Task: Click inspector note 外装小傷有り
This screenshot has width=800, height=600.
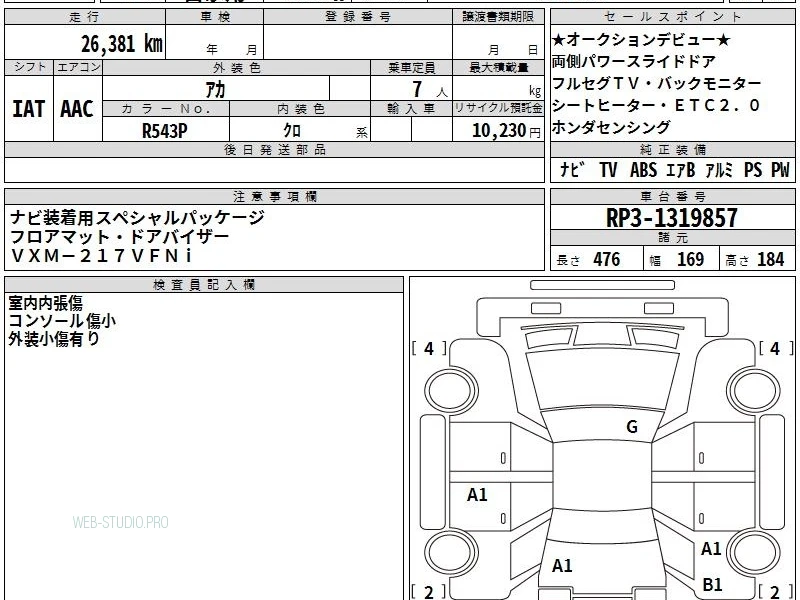Action: point(54,339)
